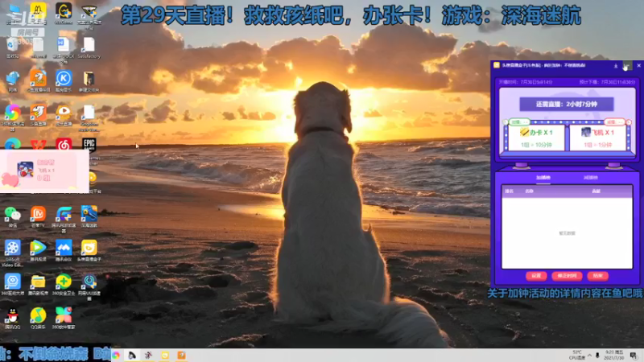
Task: Click the airplane gift pink popup notification
Action: (x=44, y=171)
